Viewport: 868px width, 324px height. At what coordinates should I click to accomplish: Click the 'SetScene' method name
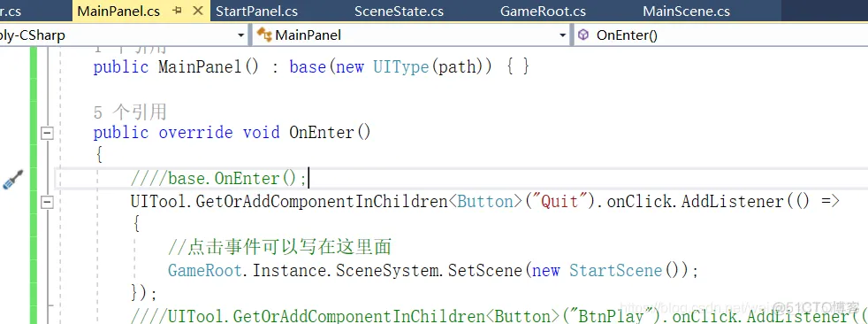485,271
